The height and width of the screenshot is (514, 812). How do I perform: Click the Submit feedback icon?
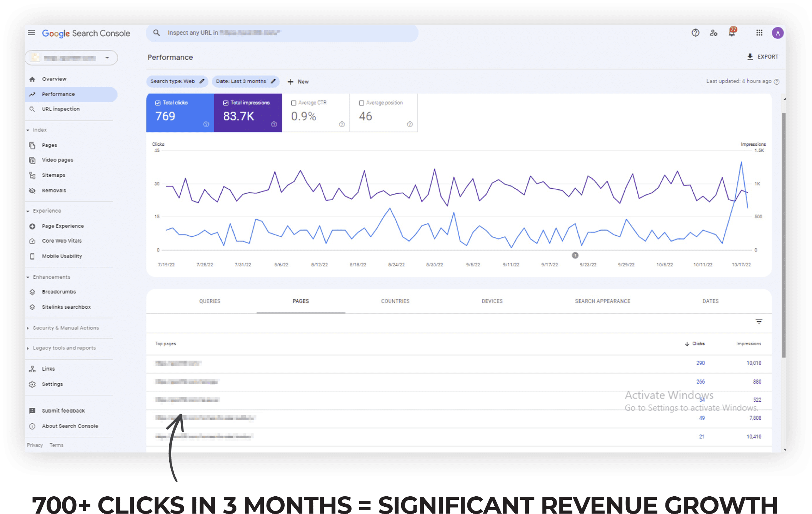(x=32, y=411)
